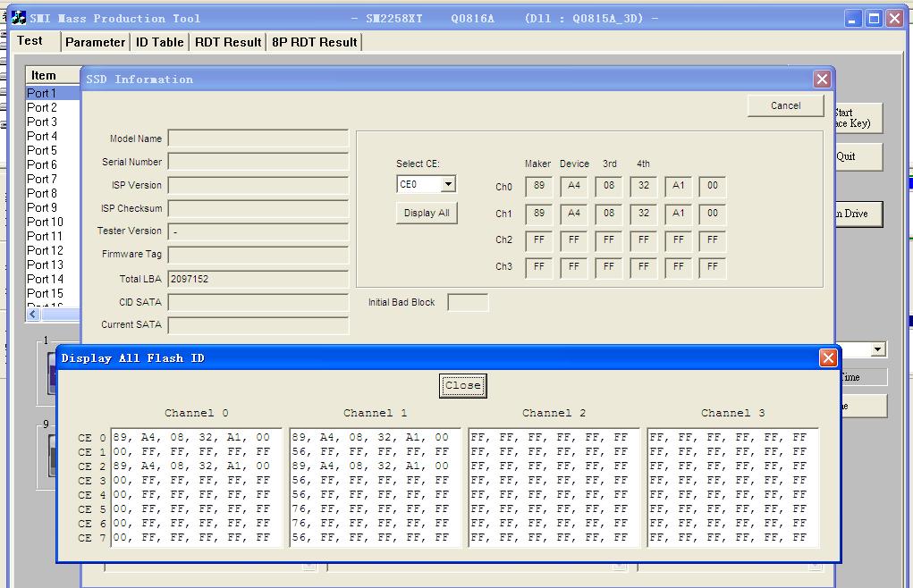This screenshot has width=913, height=588.
Task: Click the CID SATA field
Action: point(258,302)
